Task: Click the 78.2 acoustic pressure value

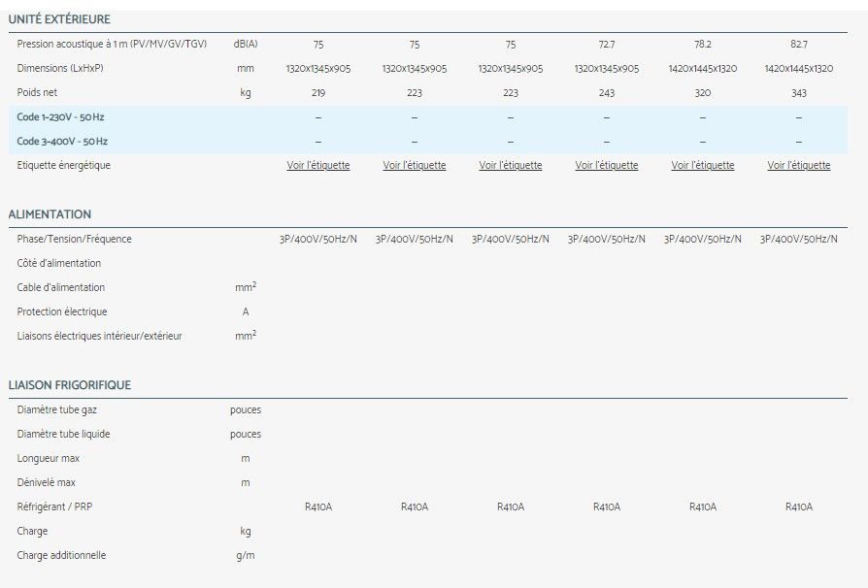Action: click(702, 45)
